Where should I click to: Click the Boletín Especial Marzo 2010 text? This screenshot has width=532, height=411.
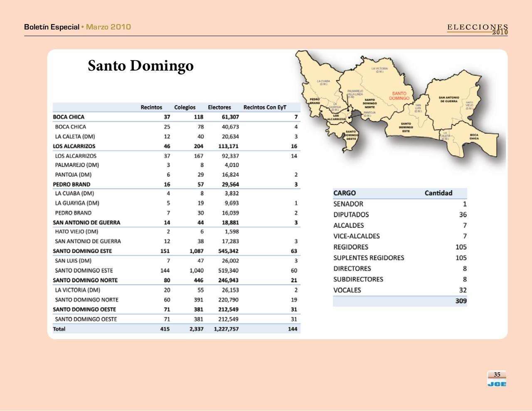point(77,27)
